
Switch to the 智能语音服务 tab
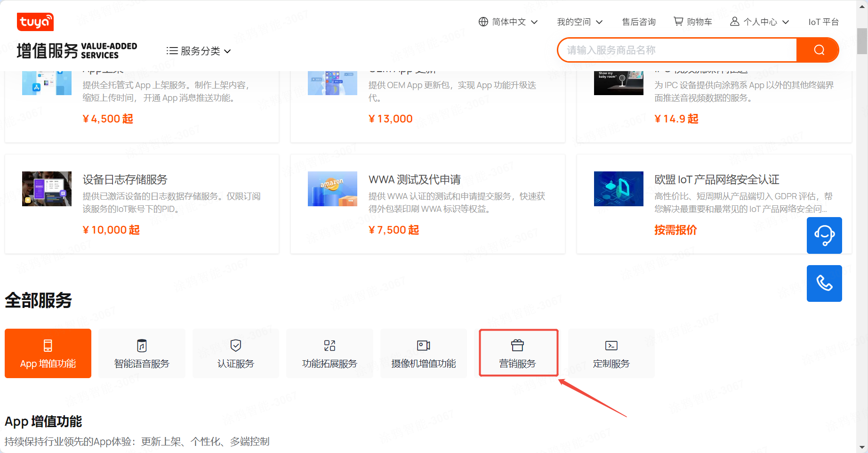[142, 353]
